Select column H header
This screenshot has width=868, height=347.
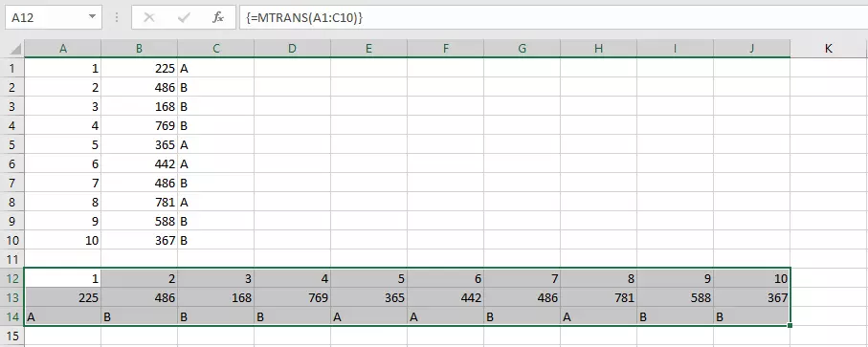point(598,49)
